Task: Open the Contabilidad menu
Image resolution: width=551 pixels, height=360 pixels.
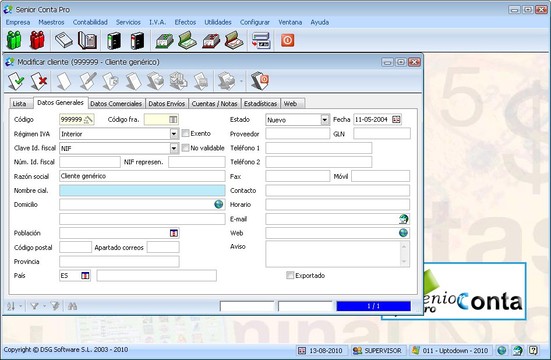Action: 90,22
